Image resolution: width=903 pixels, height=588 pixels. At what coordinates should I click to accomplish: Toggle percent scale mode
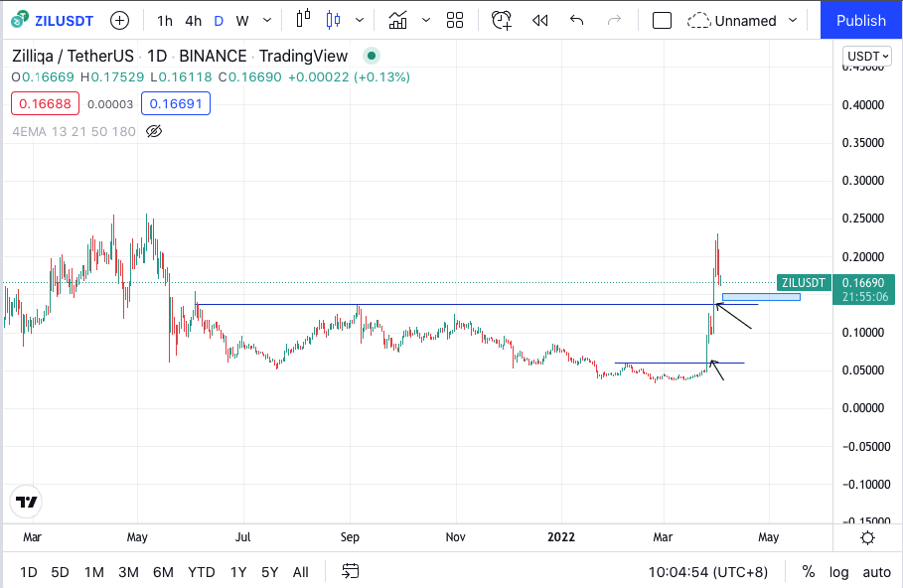pos(808,572)
